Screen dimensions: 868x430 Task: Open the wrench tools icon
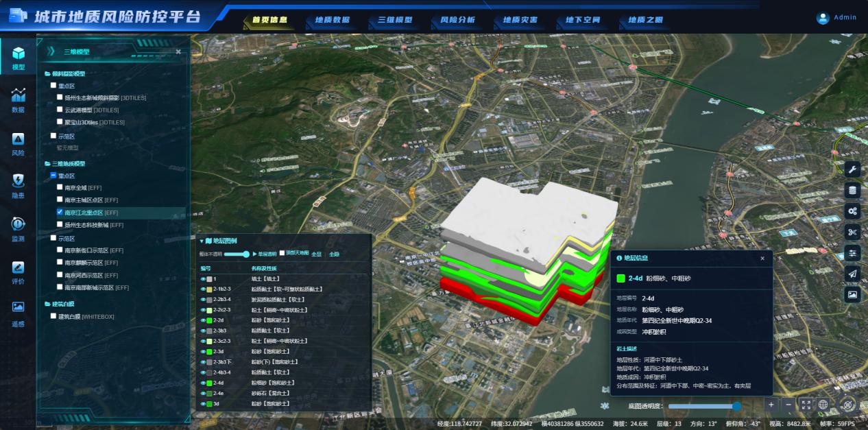pyautogui.click(x=852, y=169)
